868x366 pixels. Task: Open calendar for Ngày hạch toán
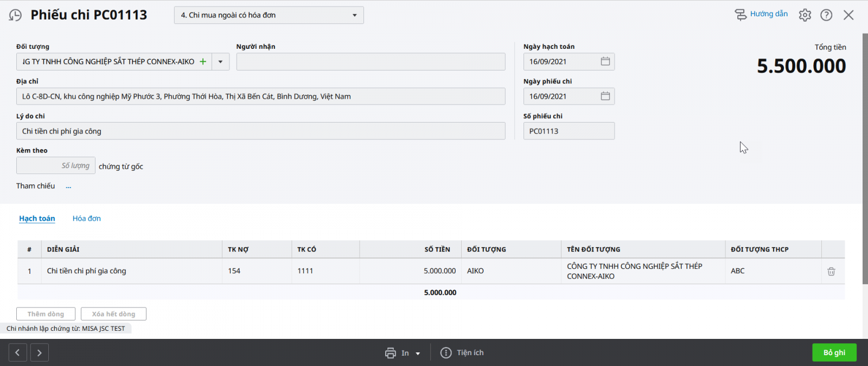pyautogui.click(x=605, y=62)
